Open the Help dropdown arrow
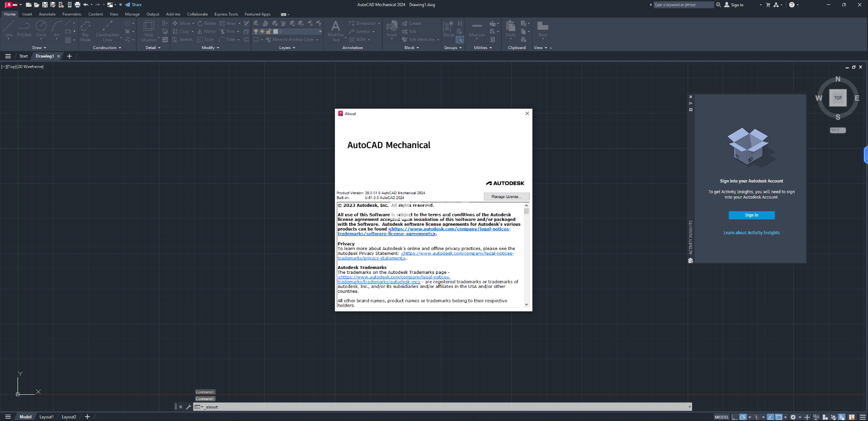The width and height of the screenshot is (868, 421). pyautogui.click(x=798, y=5)
